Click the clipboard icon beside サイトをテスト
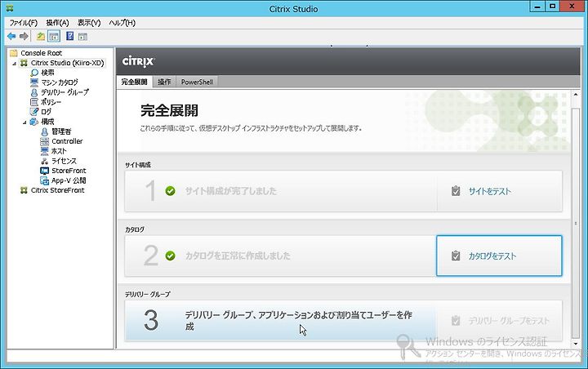This screenshot has height=369, width=588. [456, 191]
